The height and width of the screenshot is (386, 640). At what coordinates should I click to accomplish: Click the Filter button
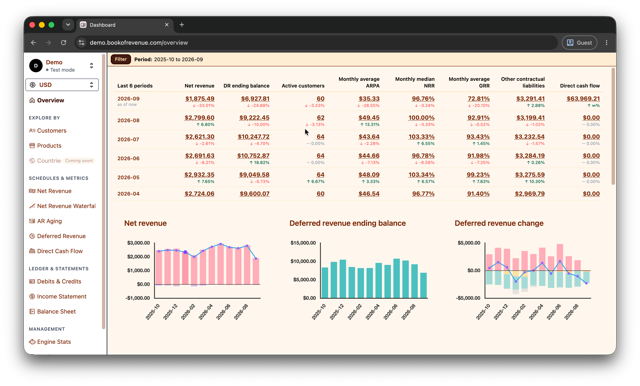pyautogui.click(x=120, y=59)
